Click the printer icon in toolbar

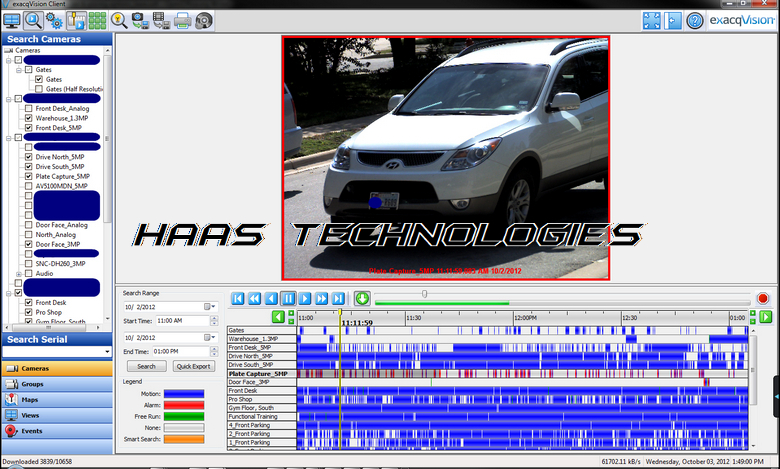[x=182, y=21]
